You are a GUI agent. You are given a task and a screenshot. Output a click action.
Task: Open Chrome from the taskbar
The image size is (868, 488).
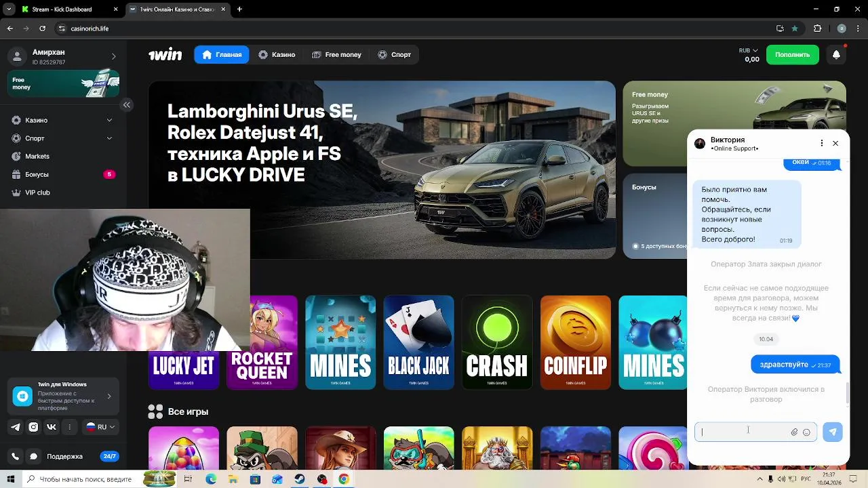pyautogui.click(x=344, y=479)
